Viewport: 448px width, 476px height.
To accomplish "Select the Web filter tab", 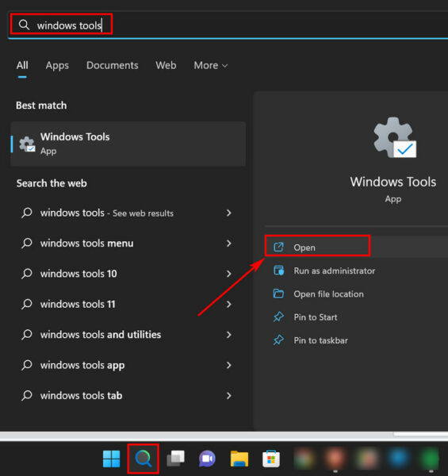I will click(x=166, y=65).
